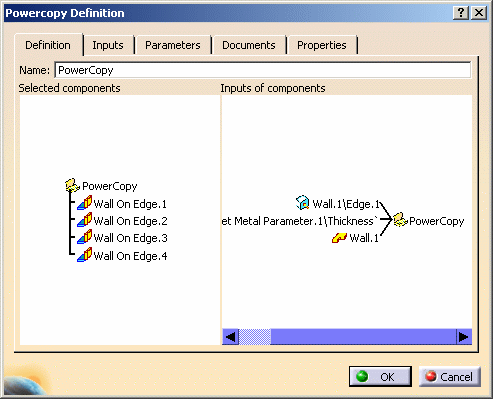Open the help question mark button
This screenshot has height=399, width=493.
click(x=461, y=13)
